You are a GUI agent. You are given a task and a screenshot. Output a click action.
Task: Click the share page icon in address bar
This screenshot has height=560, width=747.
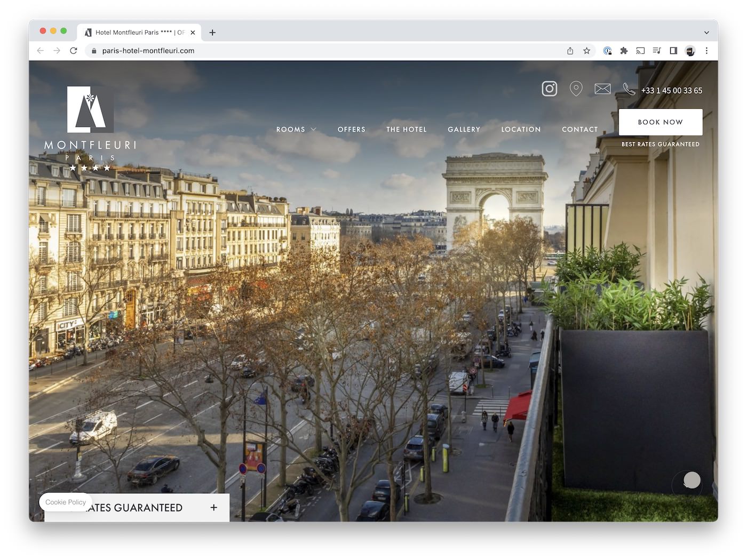coord(570,51)
